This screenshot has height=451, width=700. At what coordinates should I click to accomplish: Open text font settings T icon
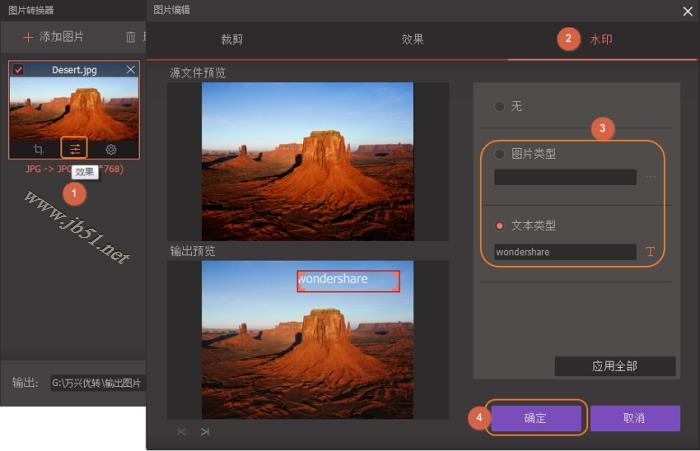pos(650,252)
